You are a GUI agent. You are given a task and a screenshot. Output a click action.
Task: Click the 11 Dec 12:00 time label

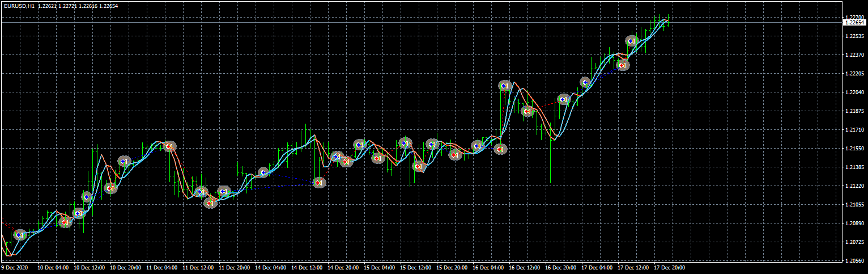pos(198,267)
